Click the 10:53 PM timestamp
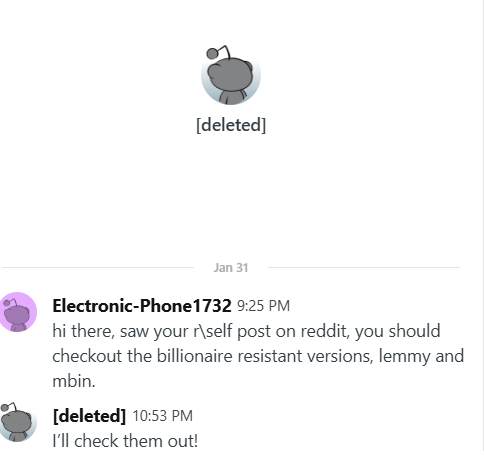This screenshot has width=484, height=465. (x=163, y=416)
